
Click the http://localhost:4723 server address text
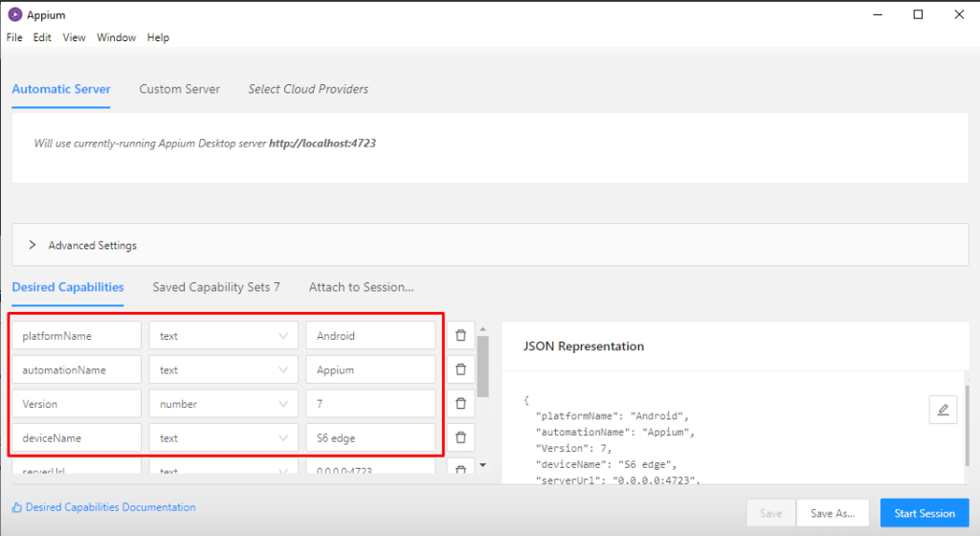tap(323, 143)
